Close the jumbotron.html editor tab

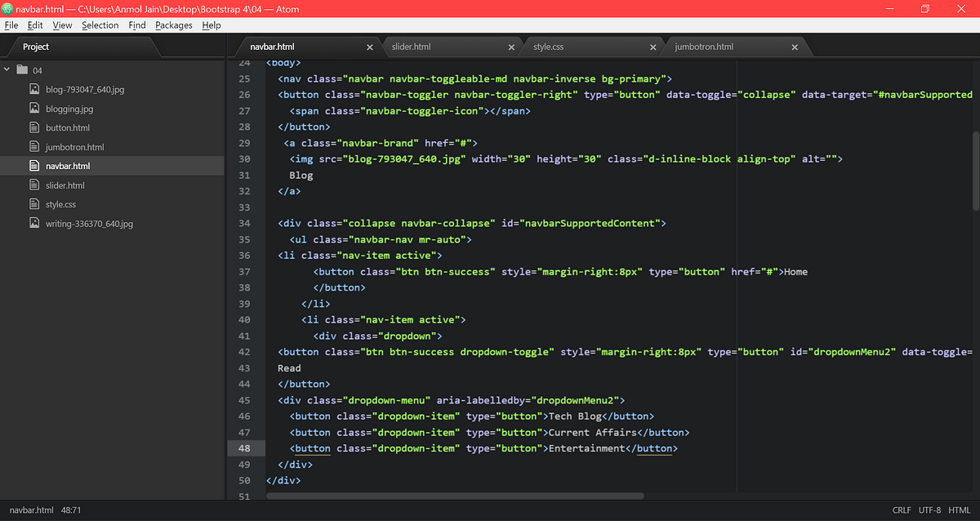coord(794,47)
